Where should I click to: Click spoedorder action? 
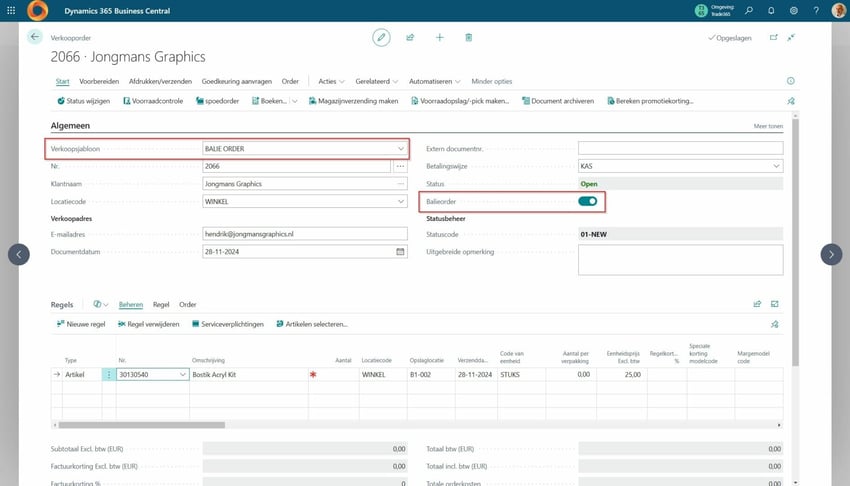(217, 101)
